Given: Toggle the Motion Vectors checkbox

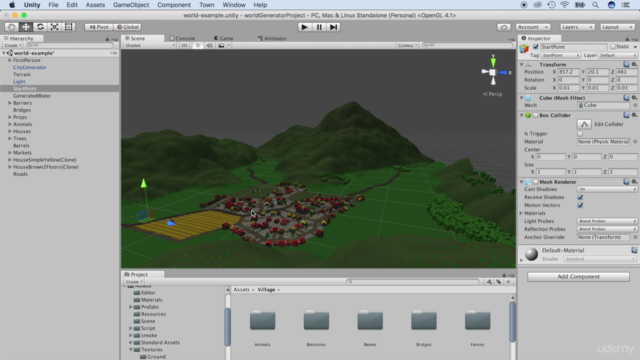Looking at the screenshot, I should pyautogui.click(x=580, y=205).
